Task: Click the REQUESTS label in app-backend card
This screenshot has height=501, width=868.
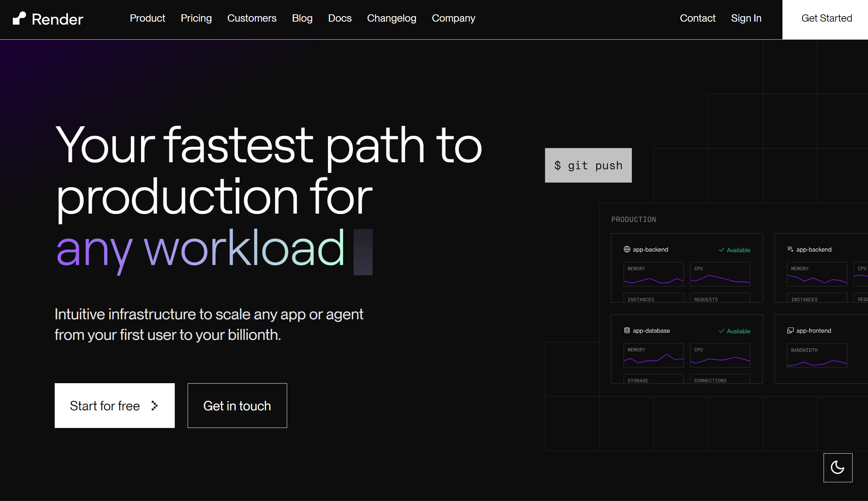Action: click(706, 299)
